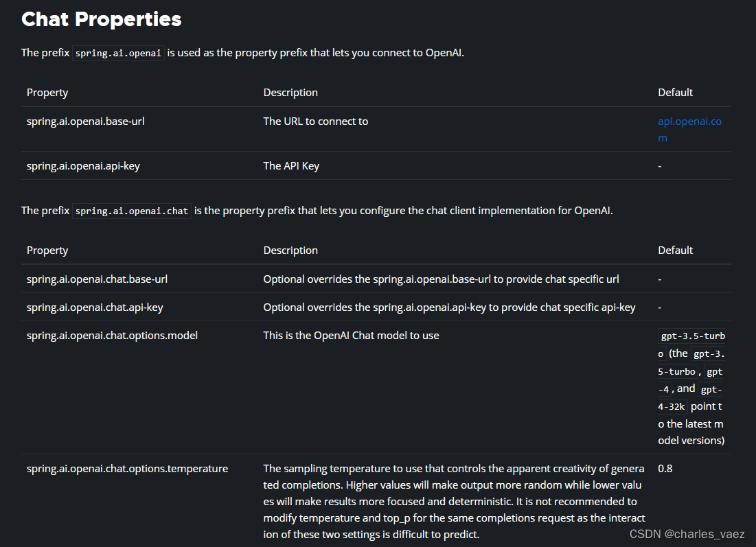This screenshot has width=756, height=547.
Task: Click the first table's Default column header
Action: click(675, 93)
